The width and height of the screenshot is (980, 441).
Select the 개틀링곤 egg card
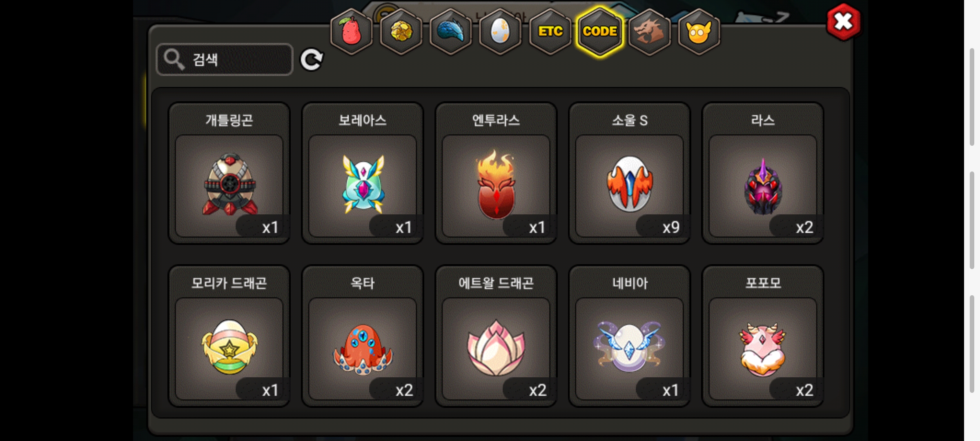click(229, 173)
